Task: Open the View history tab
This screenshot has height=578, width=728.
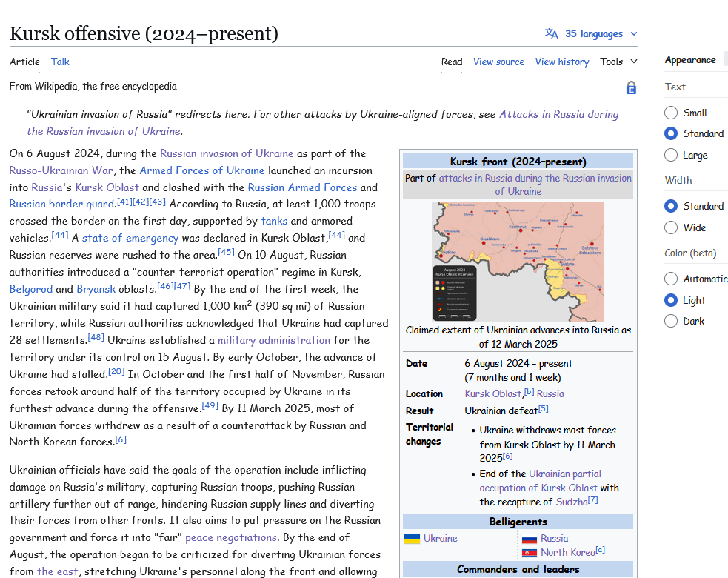Action: tap(562, 62)
